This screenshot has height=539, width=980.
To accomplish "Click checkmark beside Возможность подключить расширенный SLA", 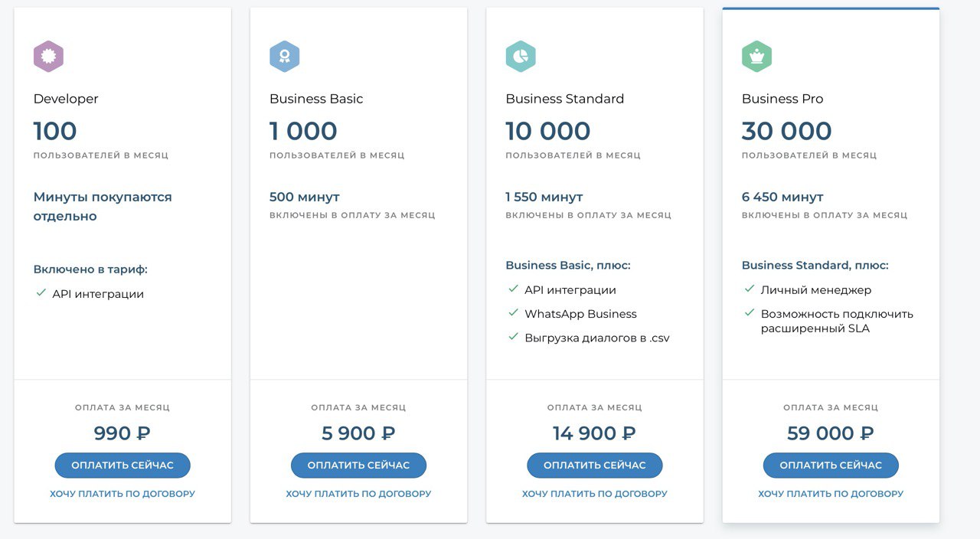I will [750, 313].
